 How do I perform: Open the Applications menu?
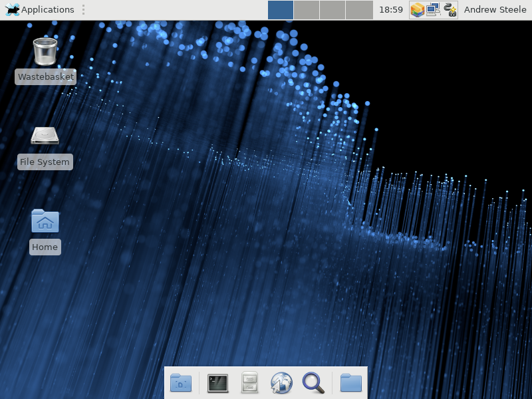coord(39,10)
